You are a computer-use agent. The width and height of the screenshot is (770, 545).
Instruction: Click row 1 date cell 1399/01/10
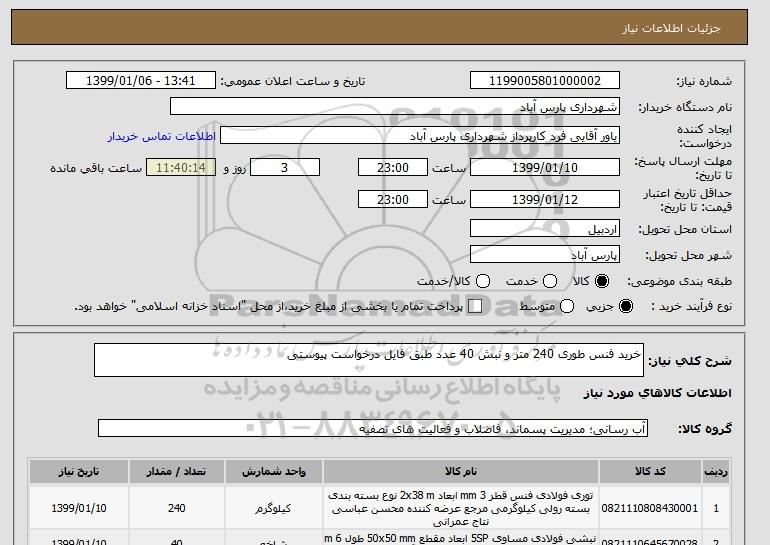pyautogui.click(x=79, y=508)
